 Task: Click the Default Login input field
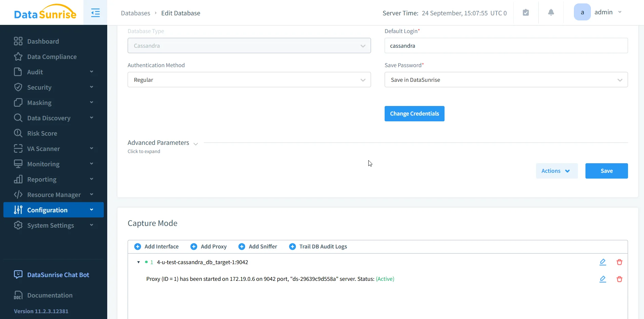506,45
